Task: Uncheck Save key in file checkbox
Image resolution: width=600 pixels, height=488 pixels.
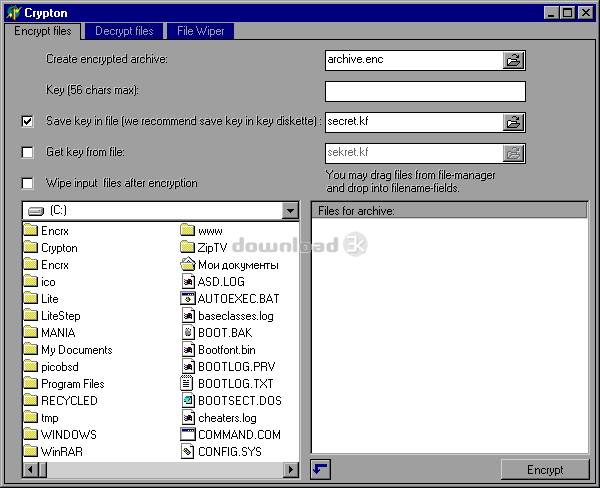Action: click(x=27, y=122)
